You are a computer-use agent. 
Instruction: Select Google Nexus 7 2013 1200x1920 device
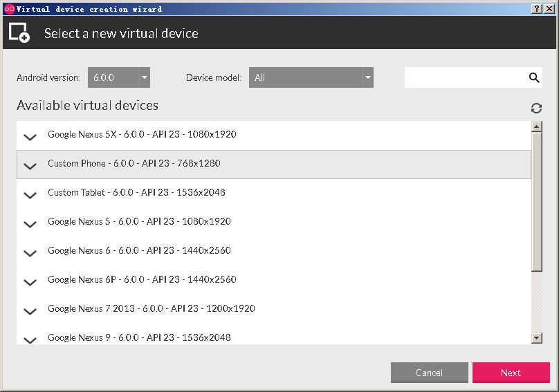pyautogui.click(x=274, y=310)
